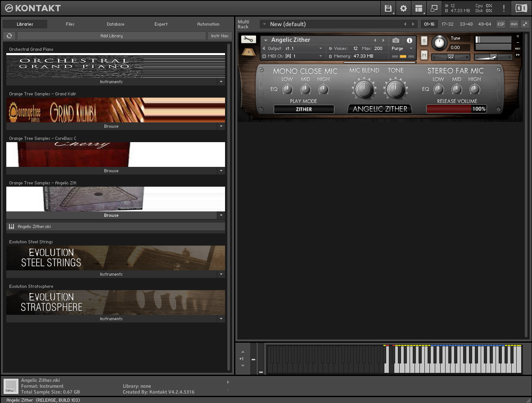Screen dimensions: 532x403
Task: Toggle the KSP multi script editor
Action: coord(501,24)
